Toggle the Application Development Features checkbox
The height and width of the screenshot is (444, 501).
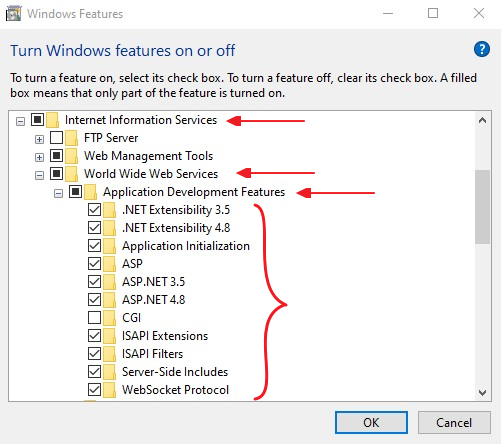pos(75,191)
